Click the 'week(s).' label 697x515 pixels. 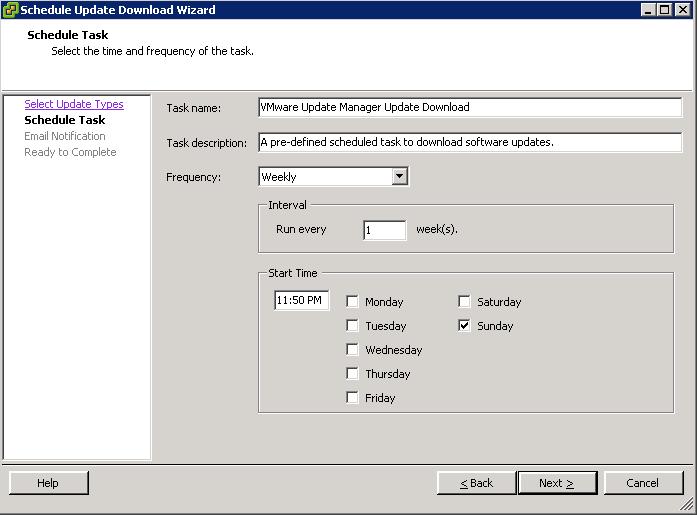(437, 229)
